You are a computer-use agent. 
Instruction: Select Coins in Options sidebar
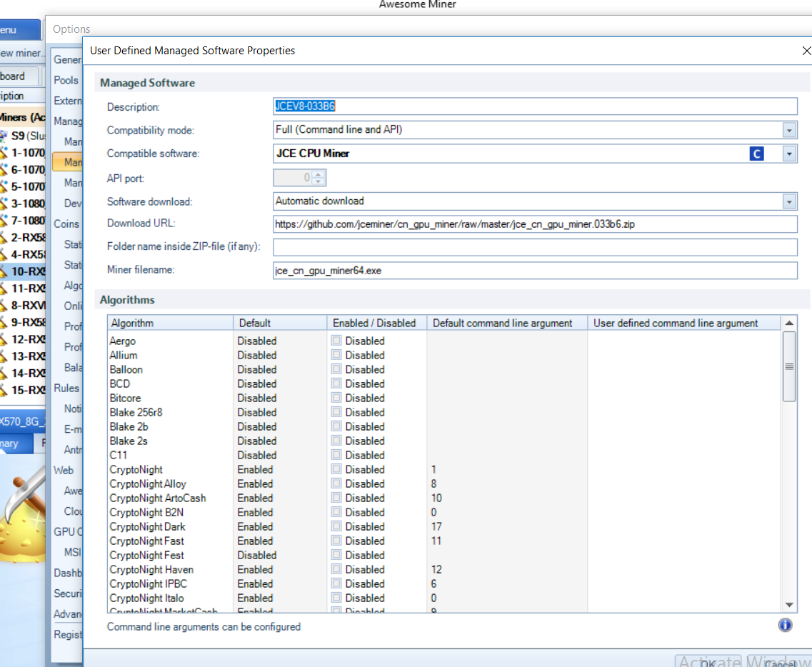tap(66, 224)
